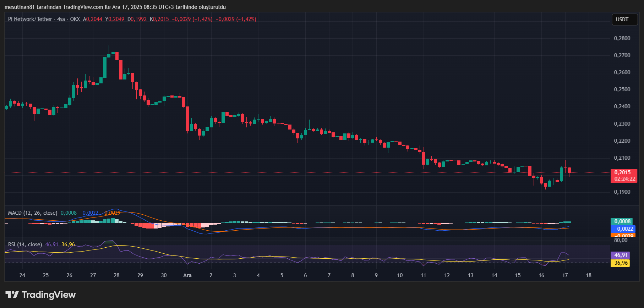Screen dimensions: 644x308
Task: Click the 0,1900 level on price axis
Action: pos(622,192)
